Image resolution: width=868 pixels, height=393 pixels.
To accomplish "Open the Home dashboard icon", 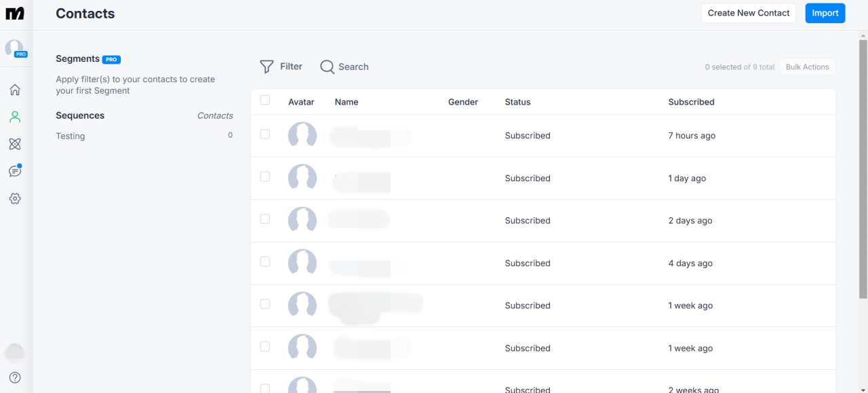I will point(15,90).
